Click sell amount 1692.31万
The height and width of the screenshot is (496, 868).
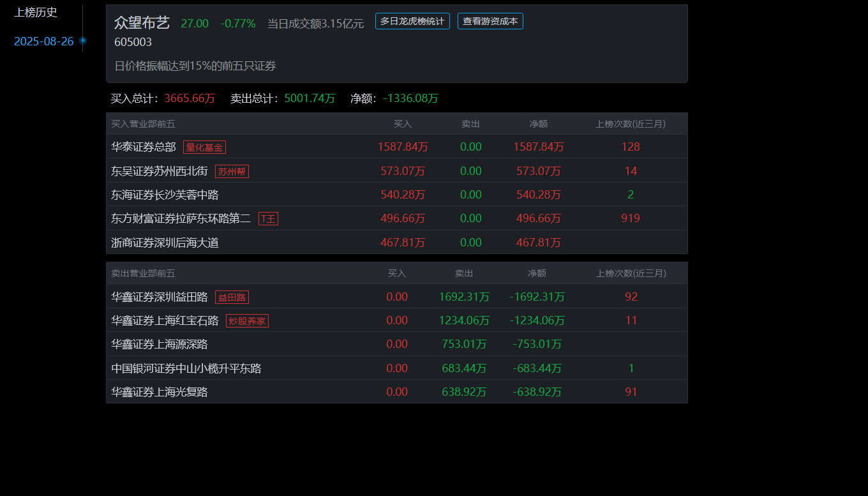pyautogui.click(x=464, y=297)
